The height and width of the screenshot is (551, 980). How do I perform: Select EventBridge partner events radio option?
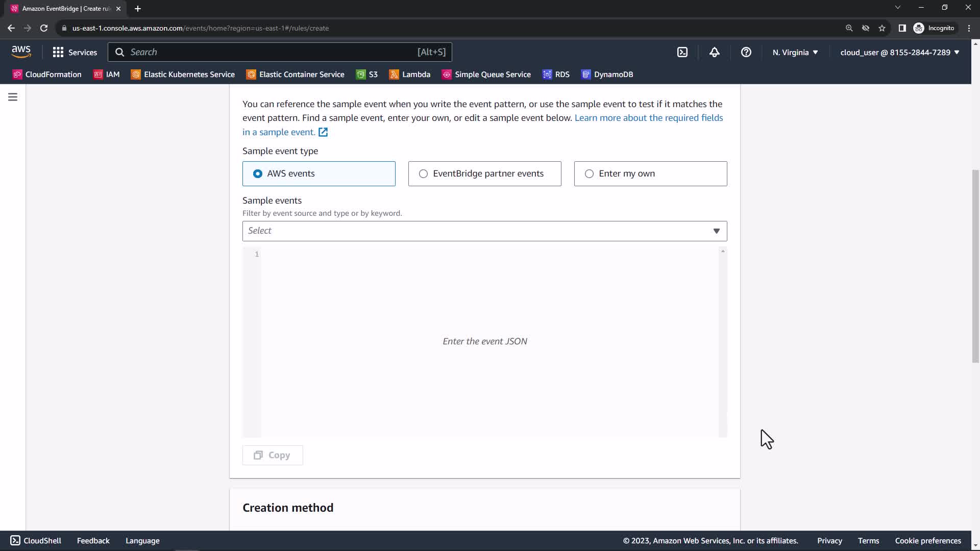point(423,173)
